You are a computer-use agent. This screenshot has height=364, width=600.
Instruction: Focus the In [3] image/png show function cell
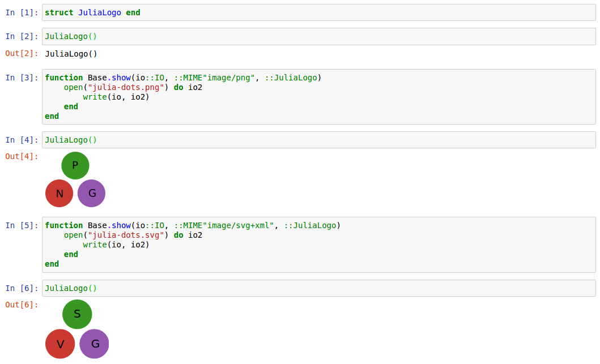319,97
